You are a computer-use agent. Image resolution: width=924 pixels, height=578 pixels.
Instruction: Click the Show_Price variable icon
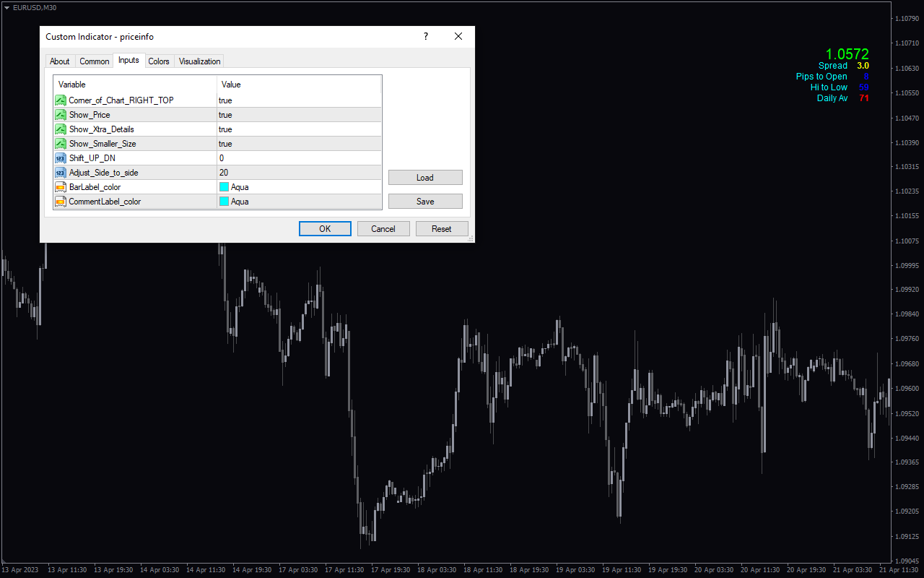pyautogui.click(x=61, y=115)
